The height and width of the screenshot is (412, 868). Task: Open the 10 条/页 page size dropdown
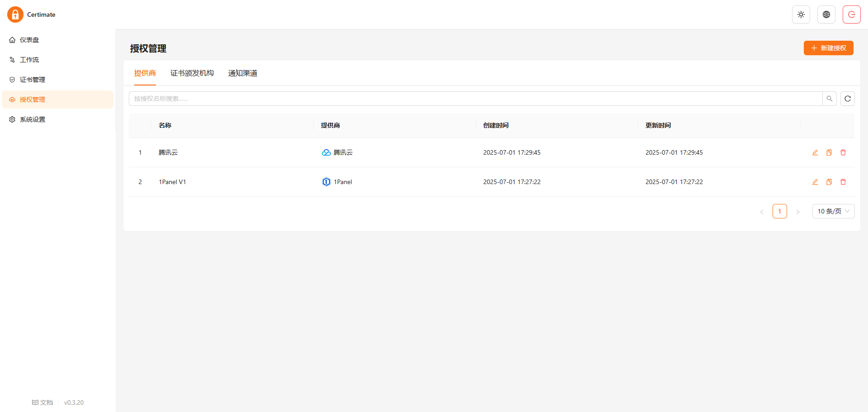834,211
